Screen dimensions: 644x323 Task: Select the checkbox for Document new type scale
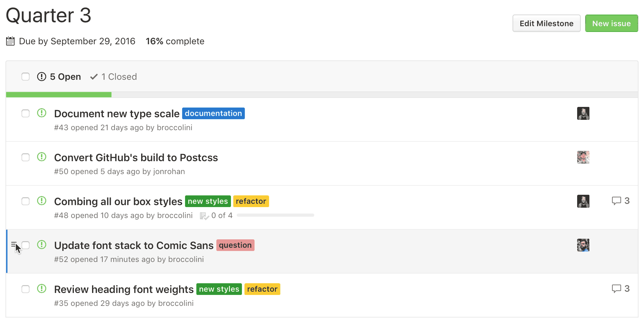25,113
